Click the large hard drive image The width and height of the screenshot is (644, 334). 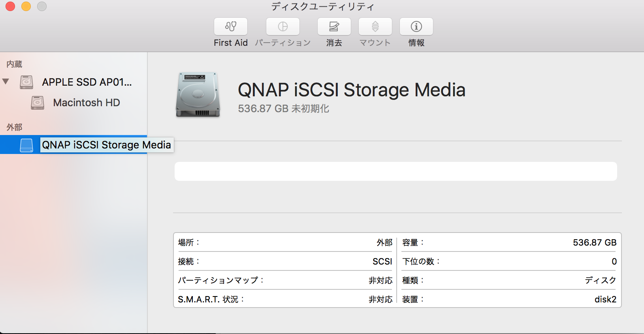[x=198, y=95]
